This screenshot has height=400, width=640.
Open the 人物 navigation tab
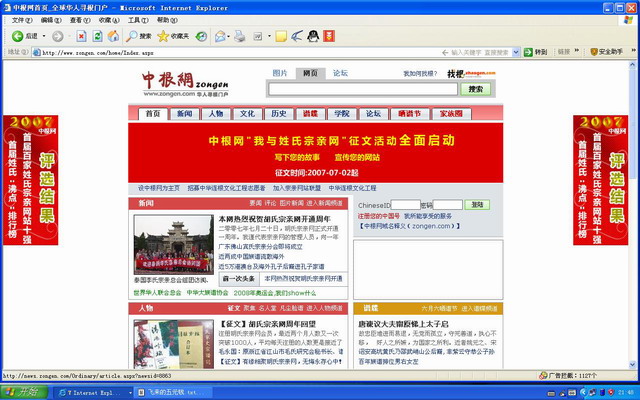coord(216,114)
